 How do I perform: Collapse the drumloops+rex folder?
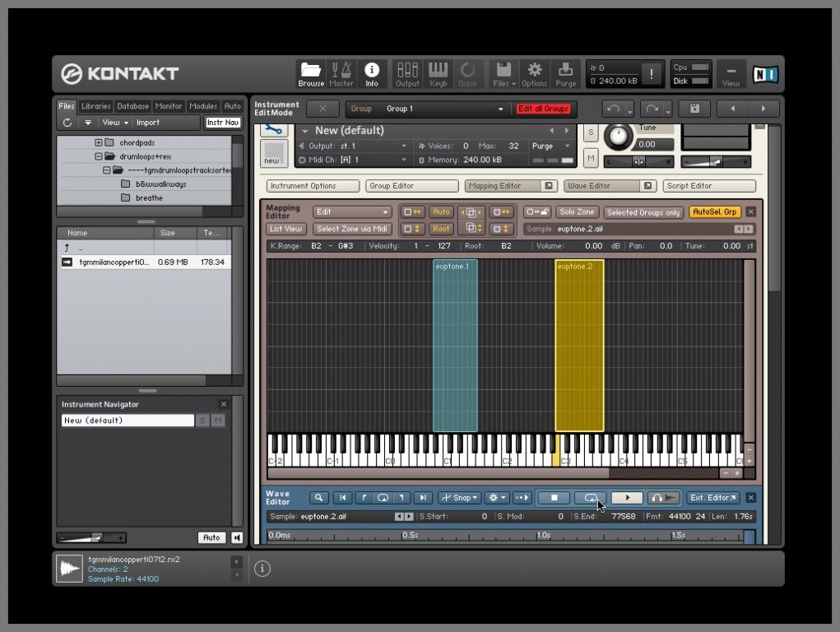tap(99, 156)
